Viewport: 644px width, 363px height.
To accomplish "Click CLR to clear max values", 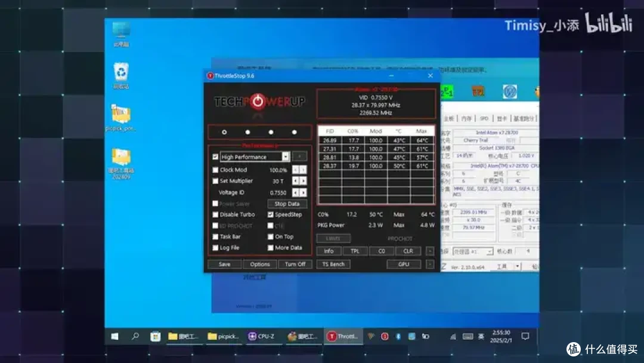I will [408, 251].
